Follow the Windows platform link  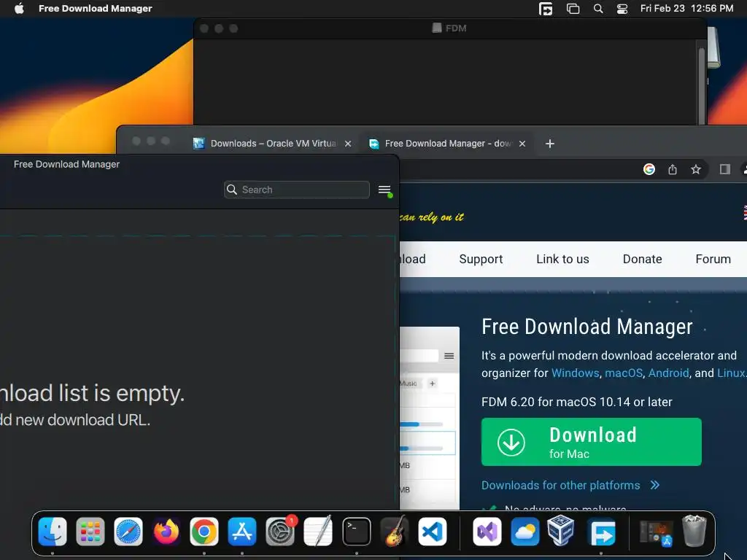pyautogui.click(x=575, y=373)
